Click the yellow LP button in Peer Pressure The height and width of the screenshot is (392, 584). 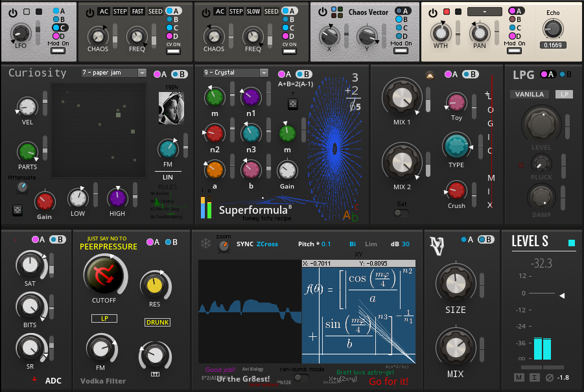click(104, 318)
